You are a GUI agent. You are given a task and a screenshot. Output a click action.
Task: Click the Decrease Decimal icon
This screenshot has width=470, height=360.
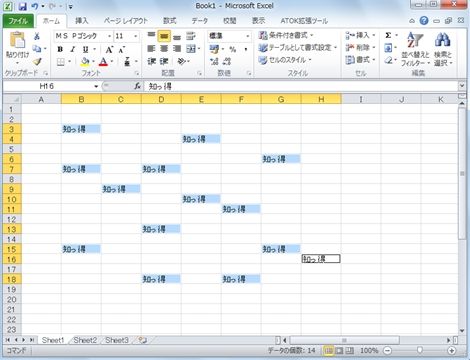(x=227, y=61)
